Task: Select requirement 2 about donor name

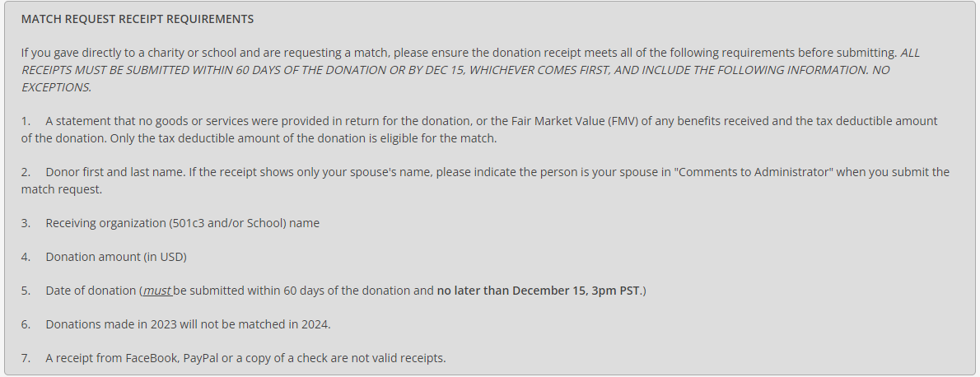Action: [x=485, y=181]
